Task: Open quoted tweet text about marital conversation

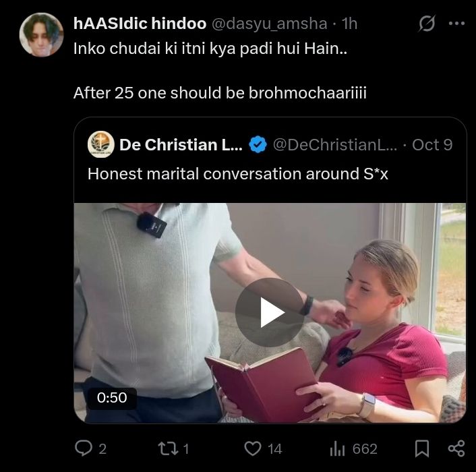Action: [x=238, y=173]
